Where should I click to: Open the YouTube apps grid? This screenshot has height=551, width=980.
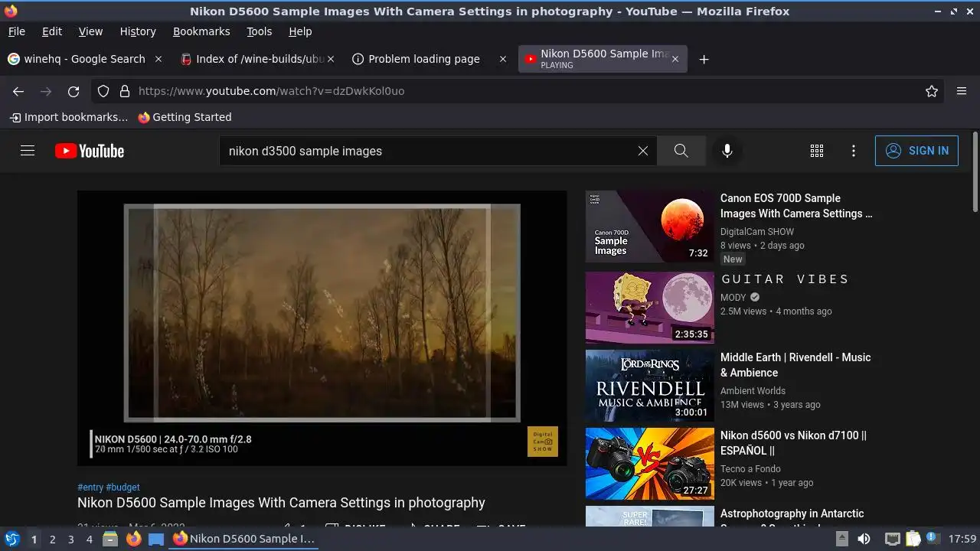(817, 151)
